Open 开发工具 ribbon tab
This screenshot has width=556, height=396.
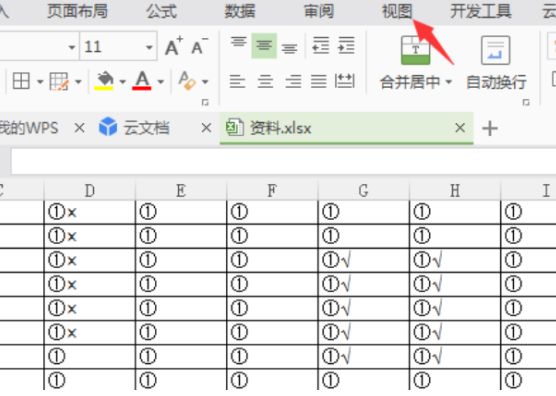point(481,11)
